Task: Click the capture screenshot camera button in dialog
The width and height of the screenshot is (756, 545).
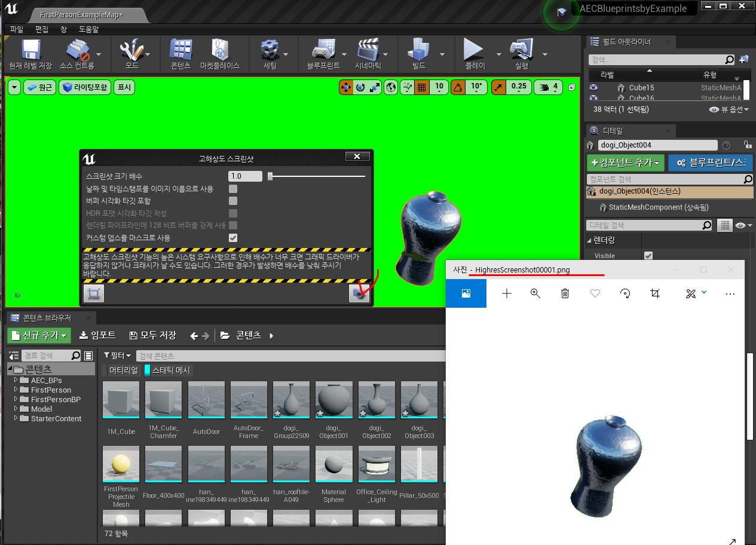Action: [x=359, y=293]
